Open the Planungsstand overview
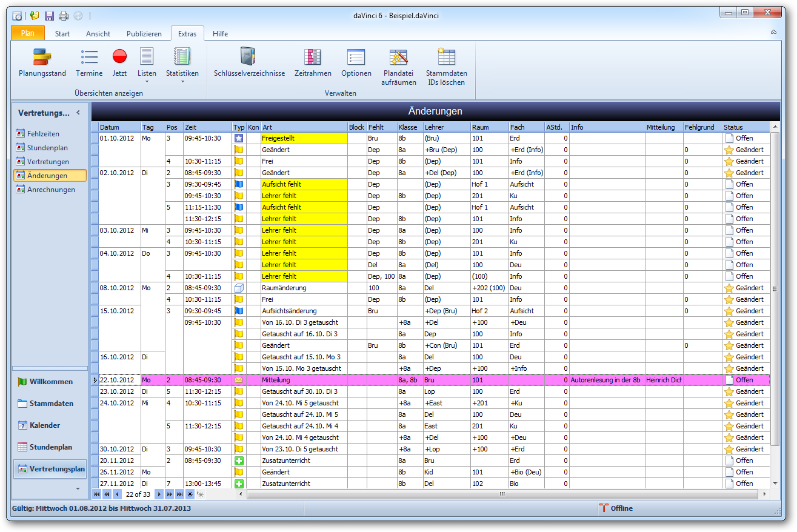Viewport: 797px width, 532px height. (x=42, y=63)
